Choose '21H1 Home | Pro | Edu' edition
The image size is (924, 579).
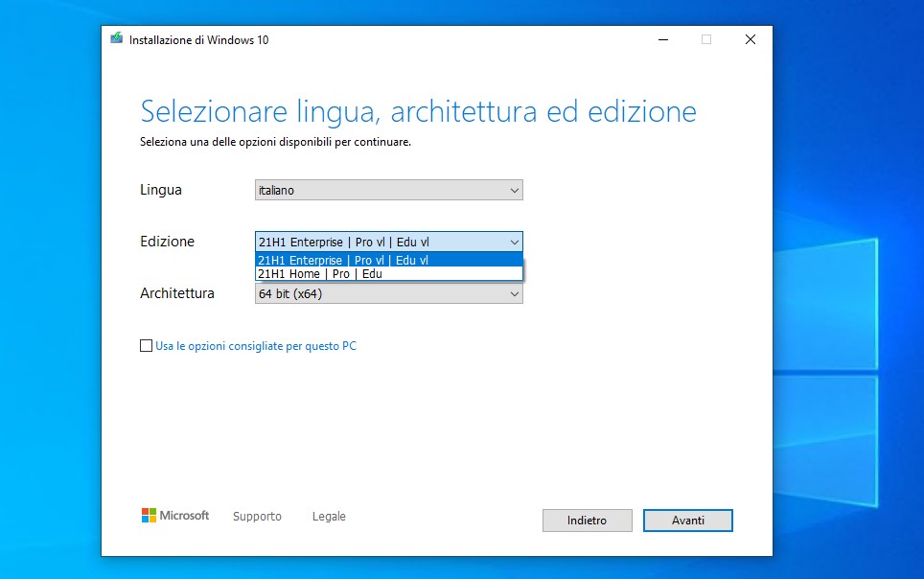[389, 273]
